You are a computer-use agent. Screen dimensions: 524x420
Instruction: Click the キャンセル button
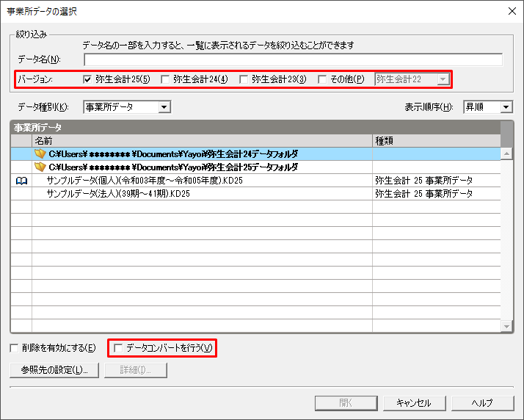(415, 403)
